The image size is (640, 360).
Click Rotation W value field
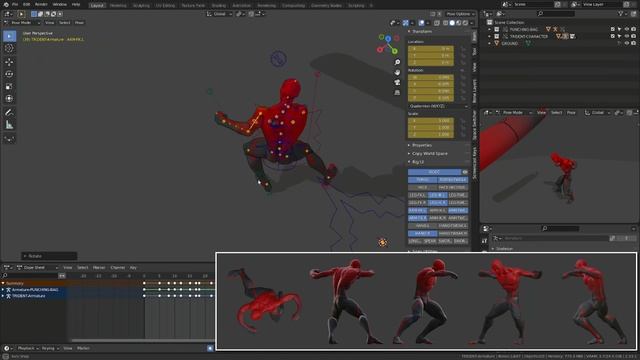pyautogui.click(x=431, y=77)
